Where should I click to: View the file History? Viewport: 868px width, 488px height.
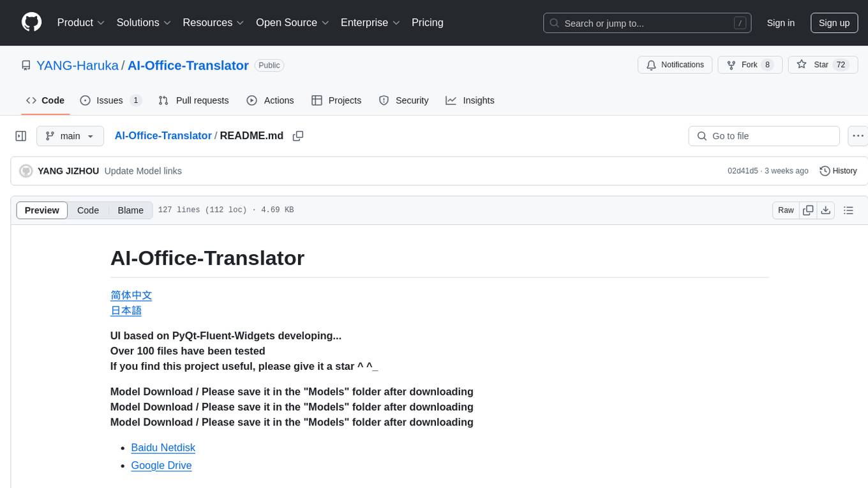(x=838, y=171)
